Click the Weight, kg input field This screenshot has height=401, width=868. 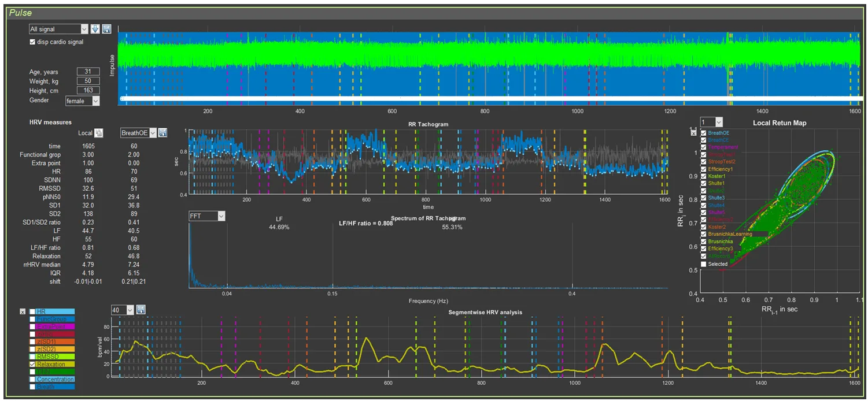click(x=88, y=81)
